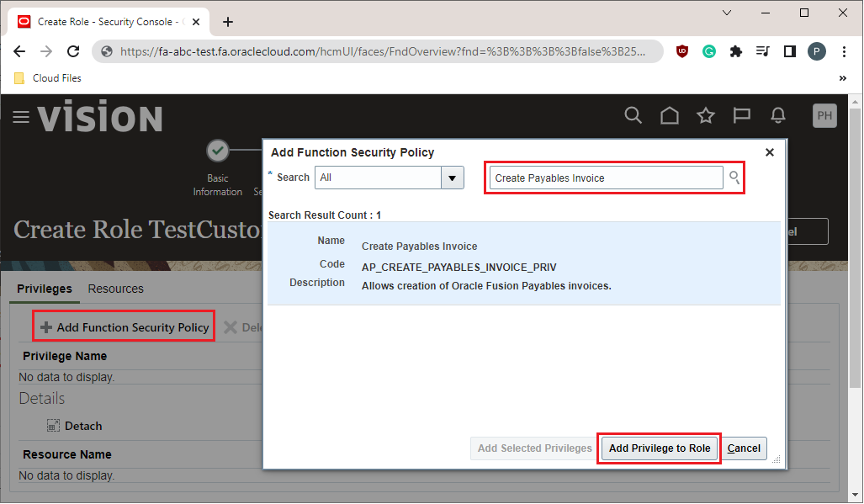Viewport: 864px width, 504px height.
Task: Click the Oracle header search icon
Action: [633, 115]
